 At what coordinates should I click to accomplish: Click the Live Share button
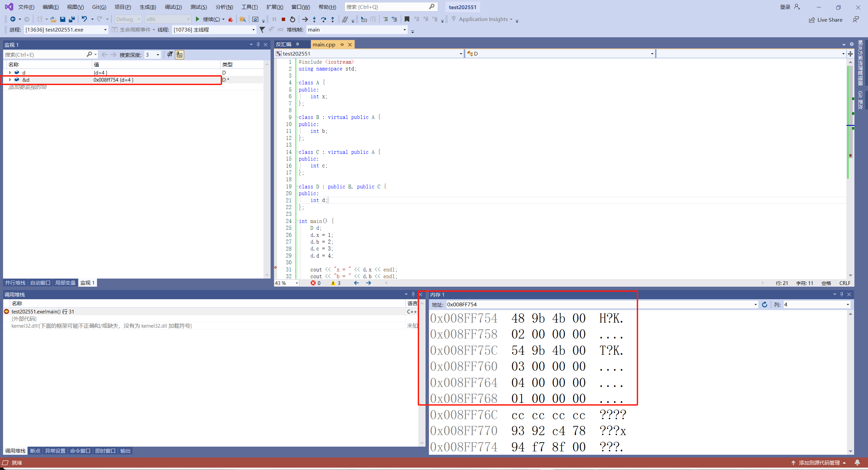pyautogui.click(x=826, y=20)
